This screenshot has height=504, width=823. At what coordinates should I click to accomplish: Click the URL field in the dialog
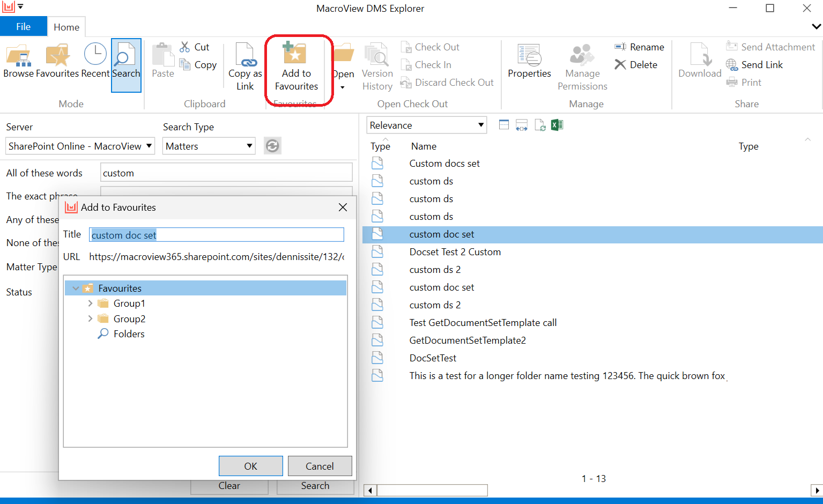pyautogui.click(x=217, y=257)
